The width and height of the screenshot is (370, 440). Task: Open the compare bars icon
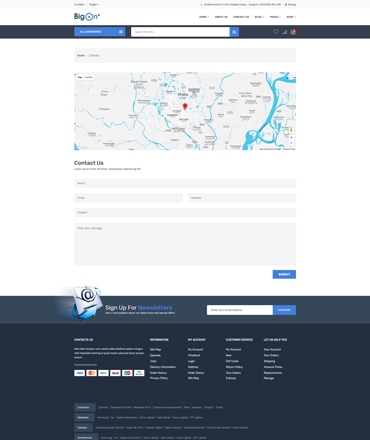click(284, 32)
